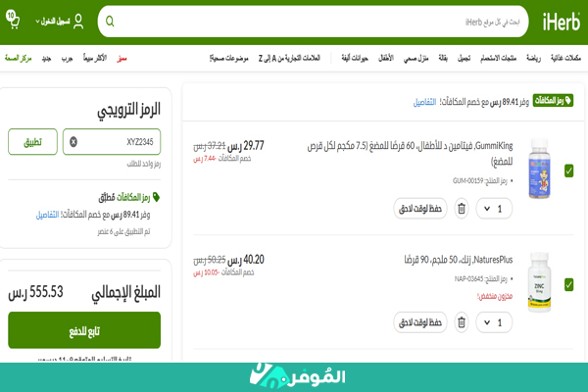The image size is (588, 392).
Task: Click the تابع للدفع checkout button
Action: [x=84, y=330]
